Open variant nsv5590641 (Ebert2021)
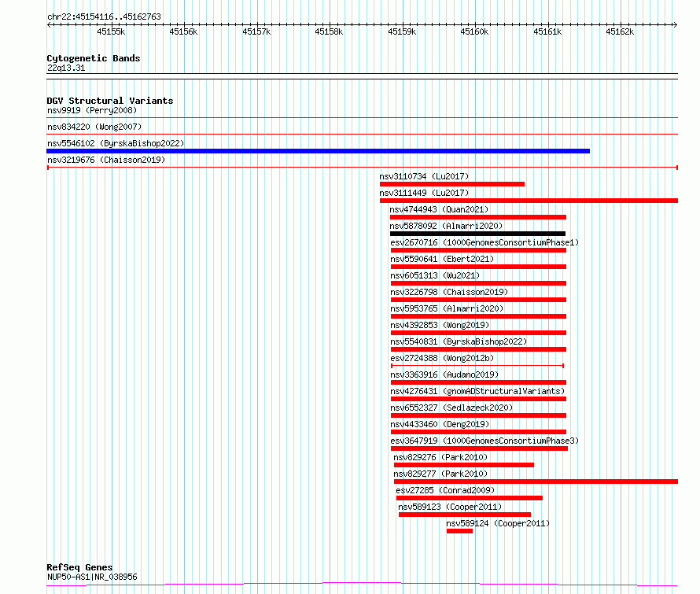This screenshot has width=700, height=594. tap(442, 259)
